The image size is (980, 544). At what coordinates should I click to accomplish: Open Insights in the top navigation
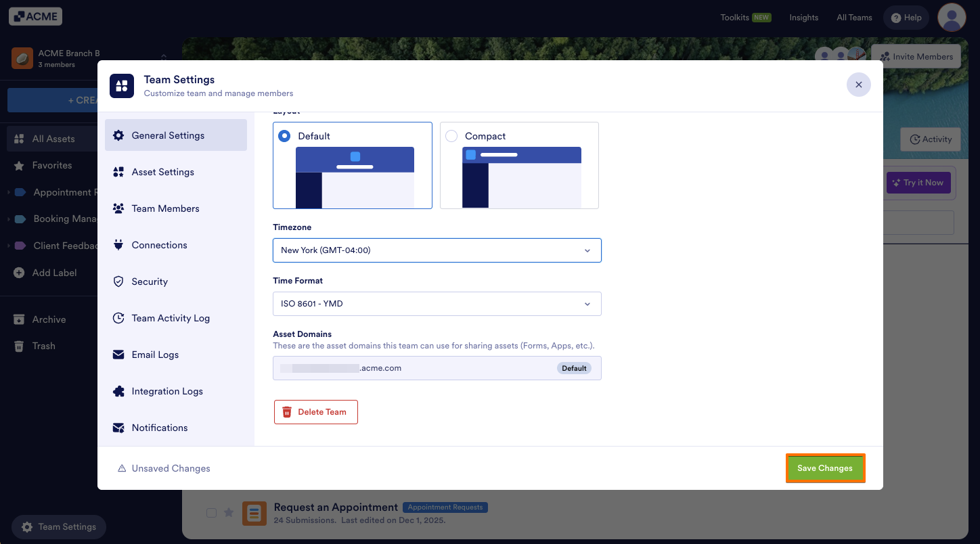tap(804, 18)
